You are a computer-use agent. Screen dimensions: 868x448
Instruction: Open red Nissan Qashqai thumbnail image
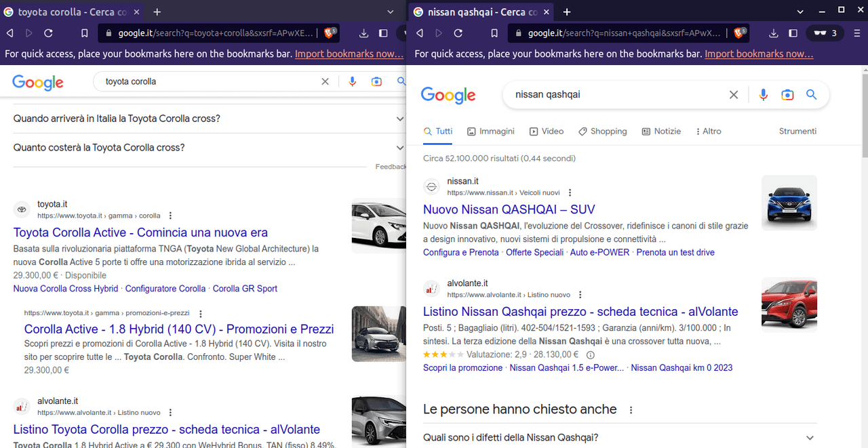789,305
